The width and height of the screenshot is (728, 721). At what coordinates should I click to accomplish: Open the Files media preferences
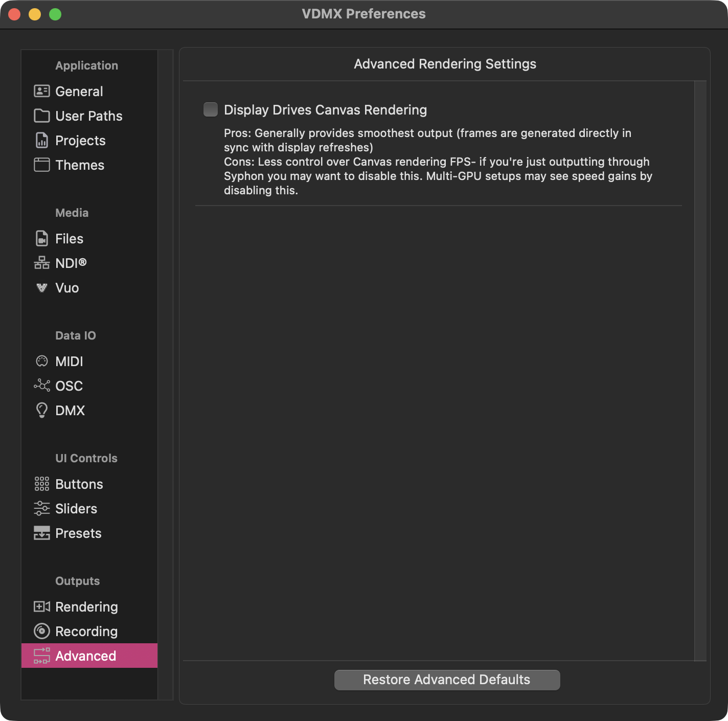[69, 239]
